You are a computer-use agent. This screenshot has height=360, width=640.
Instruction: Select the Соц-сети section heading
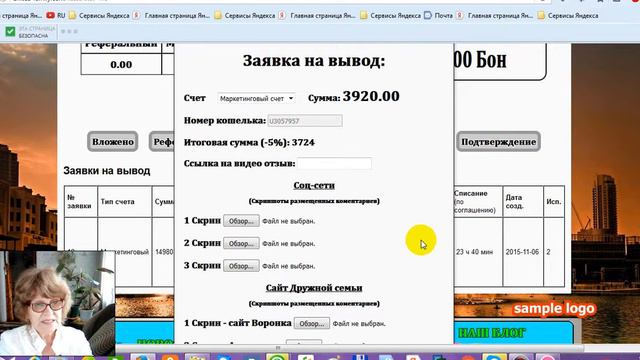(x=314, y=185)
